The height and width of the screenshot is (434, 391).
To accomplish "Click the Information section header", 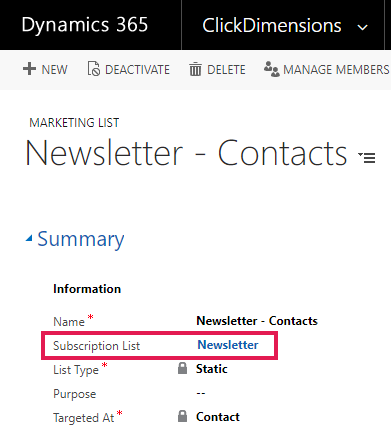I will 87,289.
